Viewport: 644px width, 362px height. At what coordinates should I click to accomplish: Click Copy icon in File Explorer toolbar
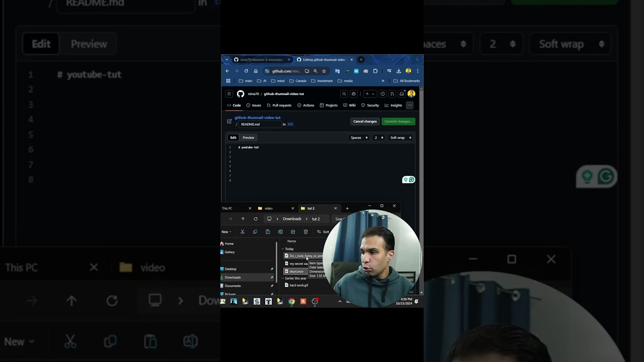255,232
